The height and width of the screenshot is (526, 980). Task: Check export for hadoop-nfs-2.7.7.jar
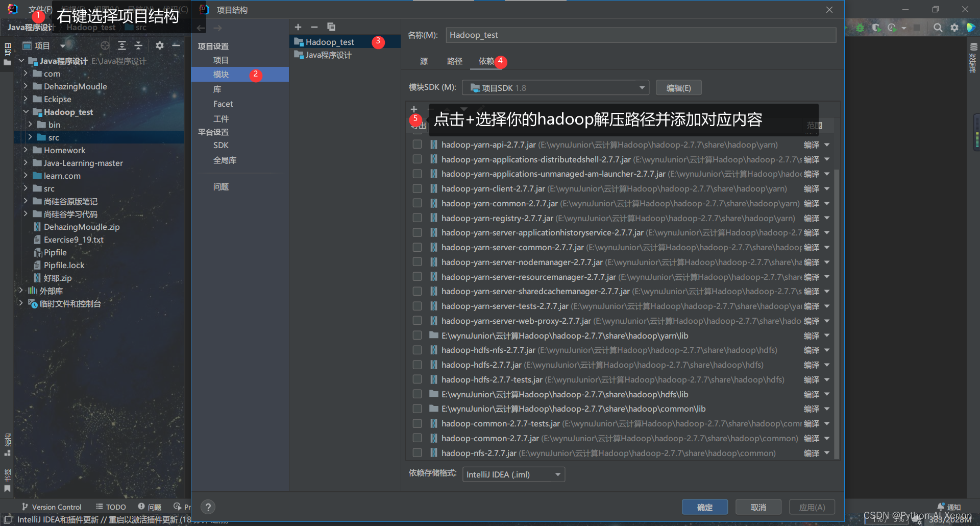click(x=417, y=453)
